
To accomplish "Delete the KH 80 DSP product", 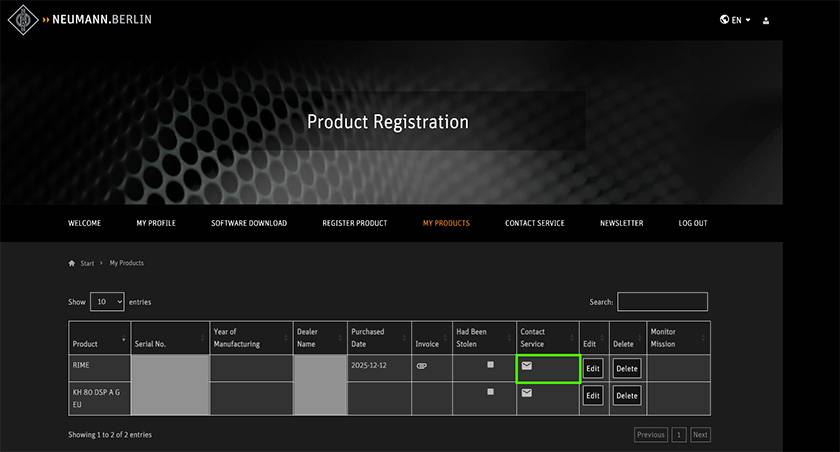I will [x=626, y=396].
